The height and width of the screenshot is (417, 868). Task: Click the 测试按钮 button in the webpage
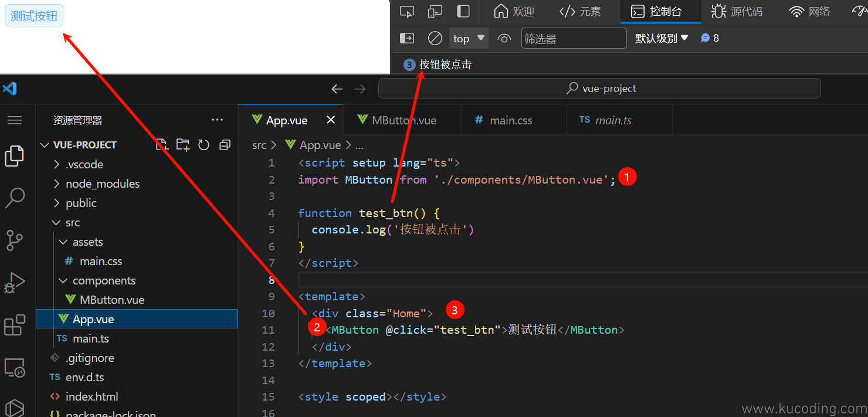coord(34,16)
